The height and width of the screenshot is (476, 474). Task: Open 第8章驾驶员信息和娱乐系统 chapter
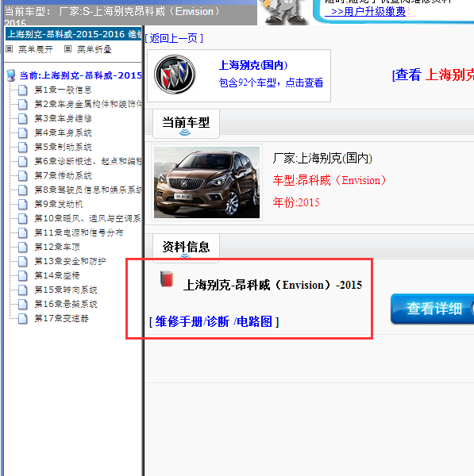click(x=88, y=190)
